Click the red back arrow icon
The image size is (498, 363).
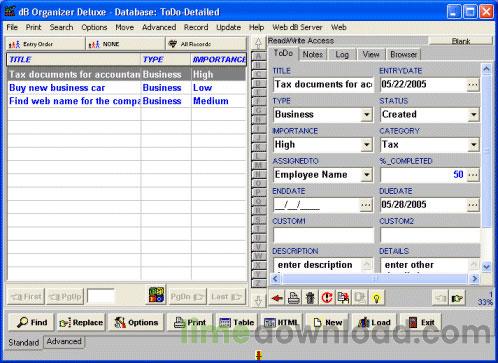pos(277,298)
